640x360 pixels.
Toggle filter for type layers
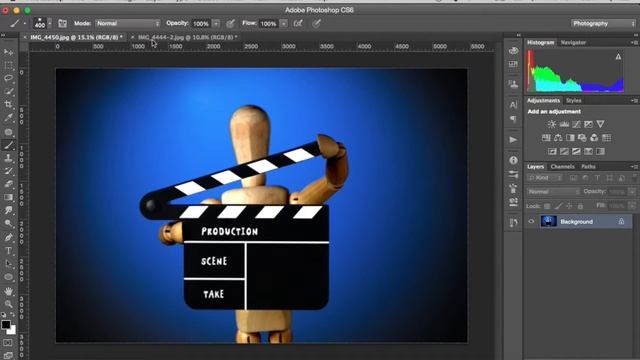(x=598, y=178)
